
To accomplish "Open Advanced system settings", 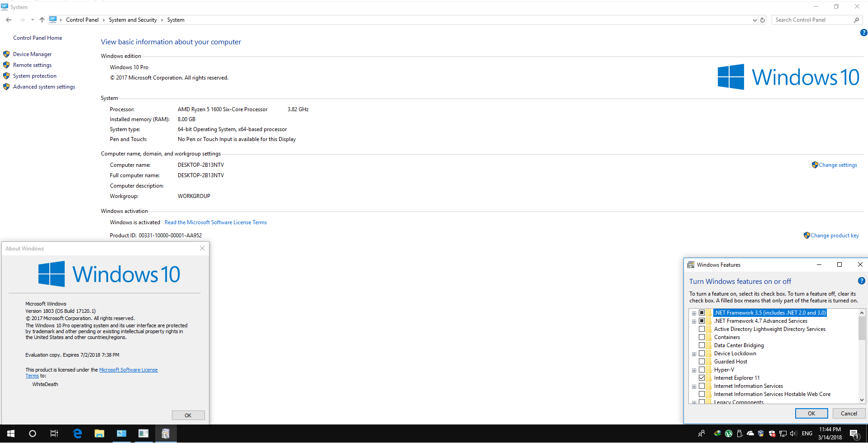I will click(x=44, y=87).
